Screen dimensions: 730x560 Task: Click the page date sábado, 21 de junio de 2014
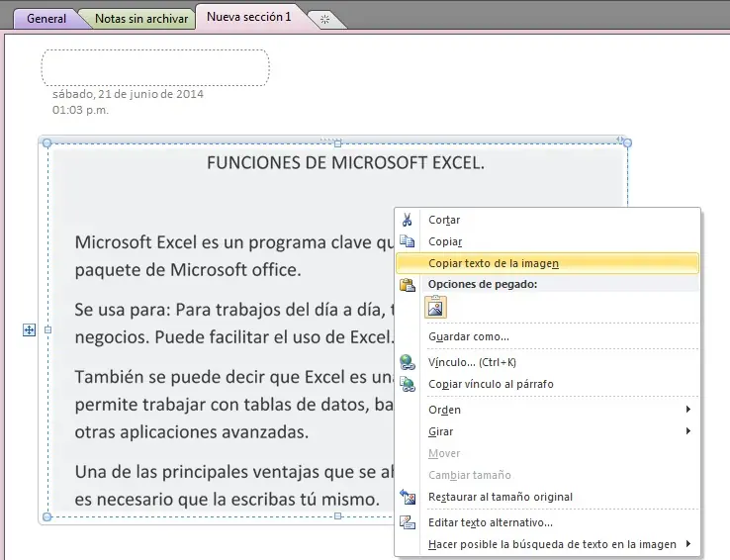tap(128, 94)
